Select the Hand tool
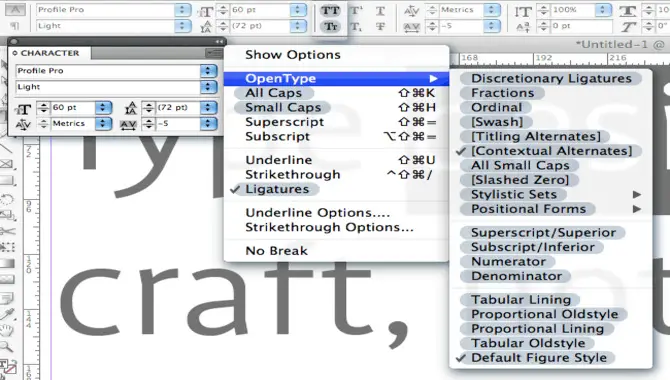Image resolution: width=670 pixels, height=380 pixels. pos(7,330)
